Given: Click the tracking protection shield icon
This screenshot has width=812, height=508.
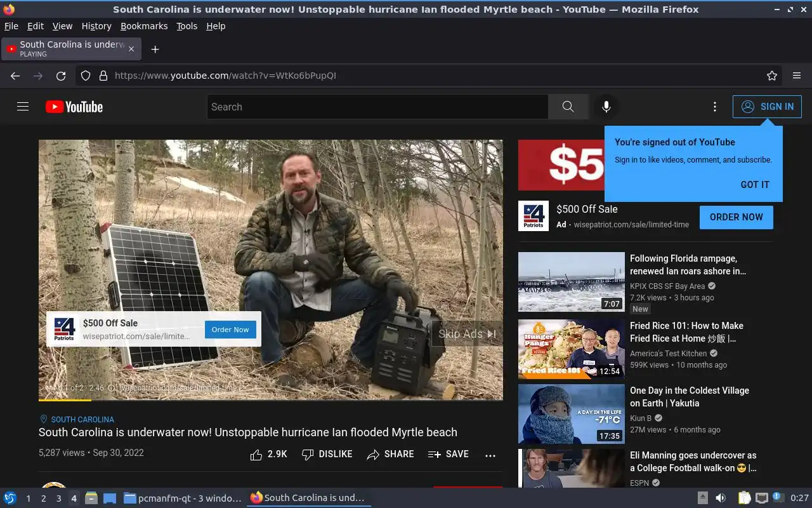Looking at the screenshot, I should (86, 76).
